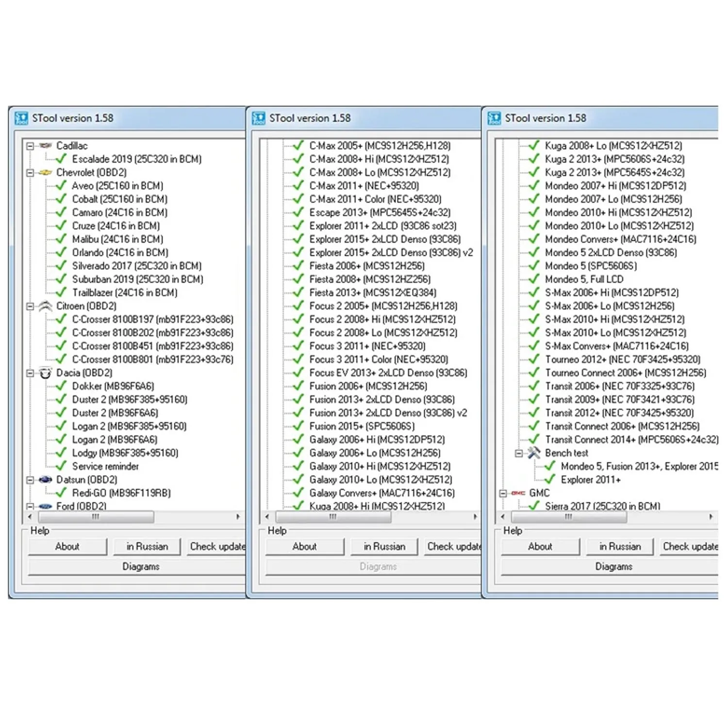Click STool app icon in left window title
Image resolution: width=728 pixels, height=728 pixels.
[21, 118]
